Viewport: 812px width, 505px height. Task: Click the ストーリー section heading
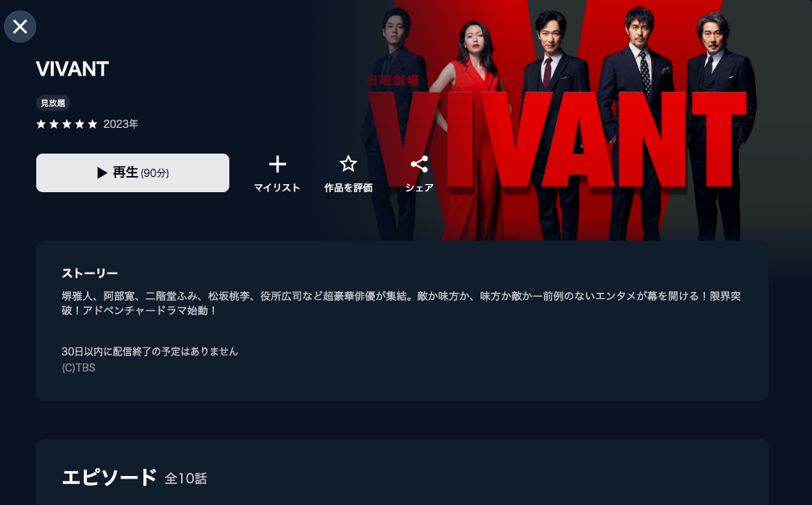point(89,273)
